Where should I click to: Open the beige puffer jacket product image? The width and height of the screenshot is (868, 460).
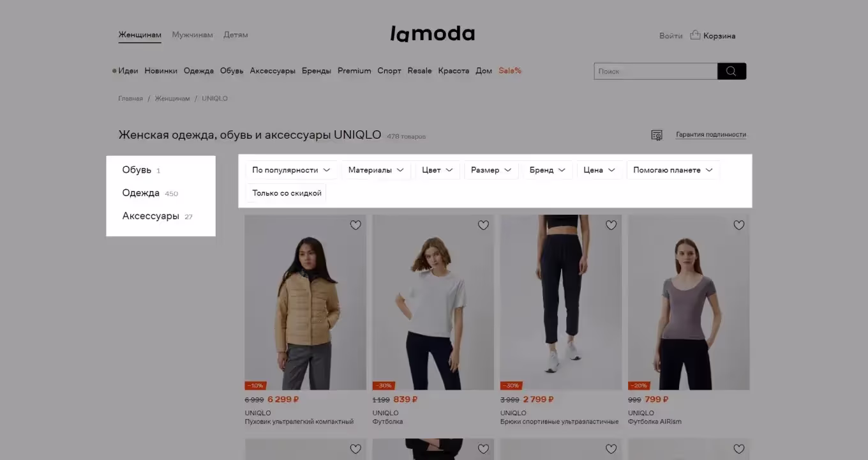(x=306, y=302)
